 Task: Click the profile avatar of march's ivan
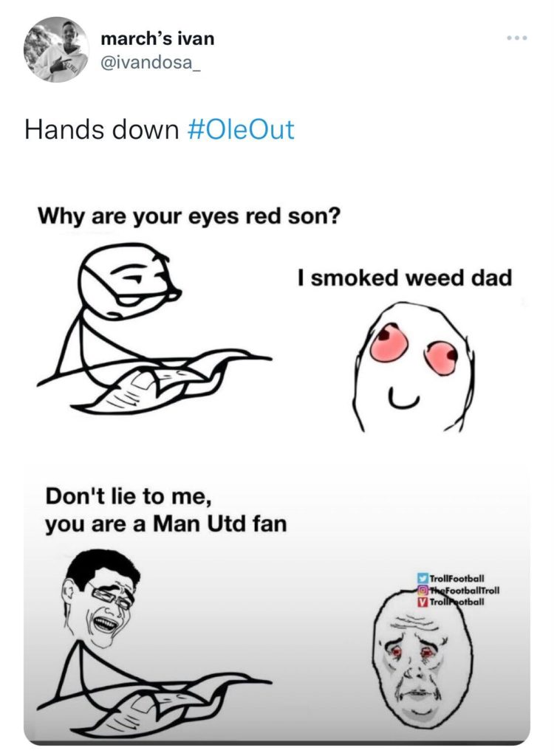56,49
